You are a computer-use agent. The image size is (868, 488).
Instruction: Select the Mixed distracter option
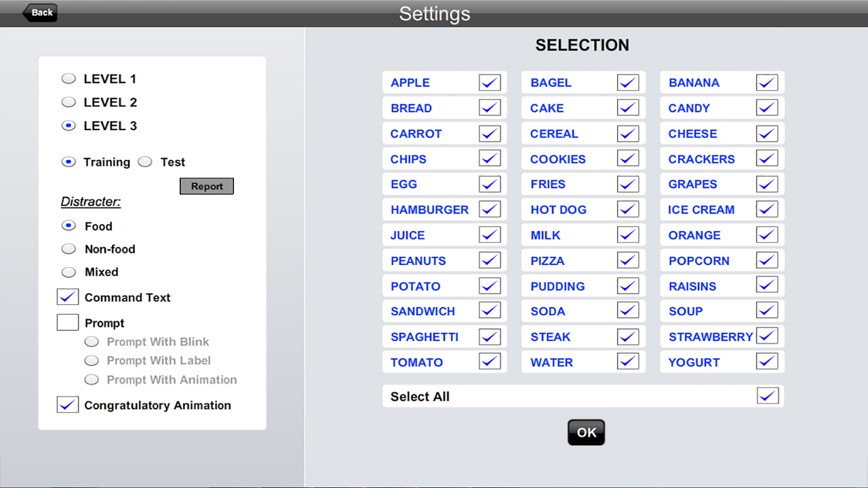[68, 272]
